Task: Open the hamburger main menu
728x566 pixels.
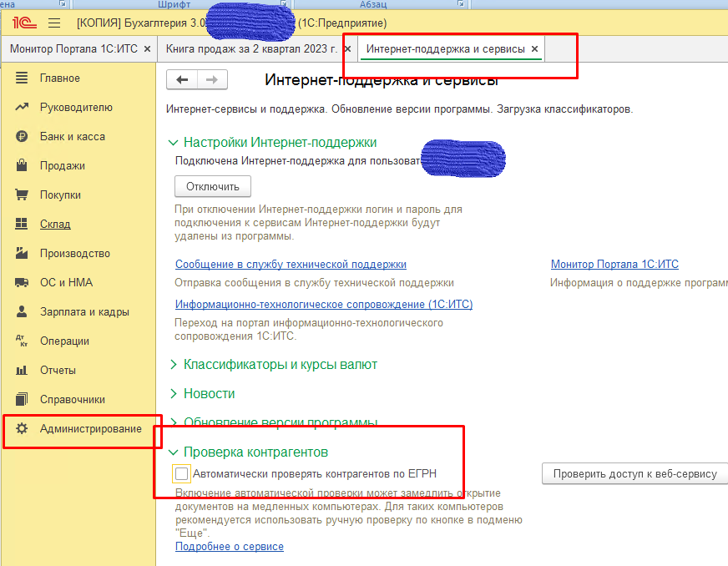Action: (54, 23)
